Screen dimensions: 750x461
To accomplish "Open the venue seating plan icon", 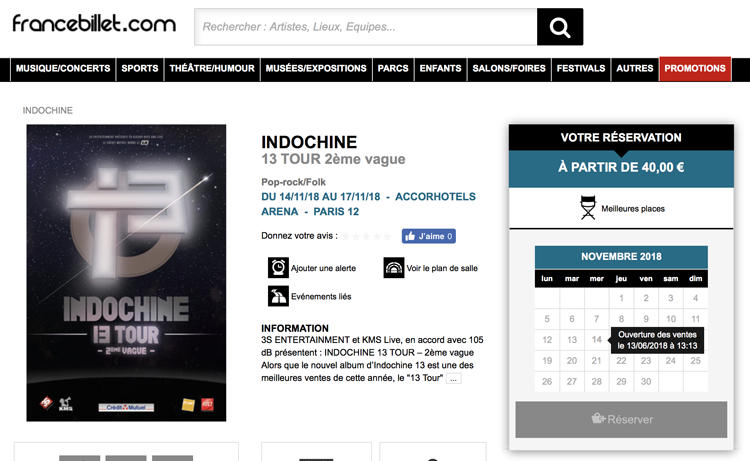I will pyautogui.click(x=394, y=268).
